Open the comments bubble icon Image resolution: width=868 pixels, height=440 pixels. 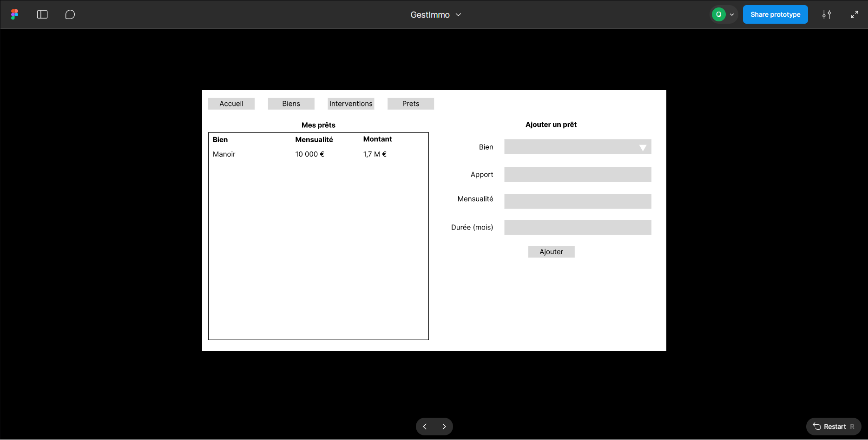pos(70,14)
